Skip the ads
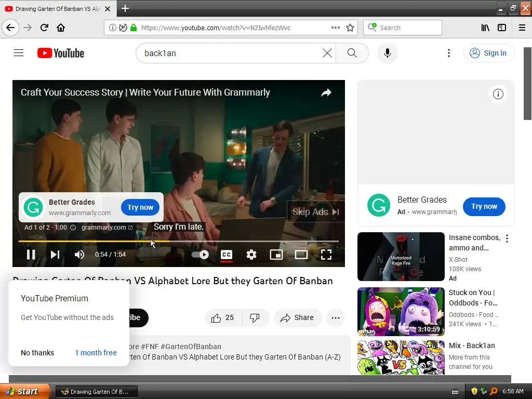Screen dimensions: 532x399 pos(315,212)
